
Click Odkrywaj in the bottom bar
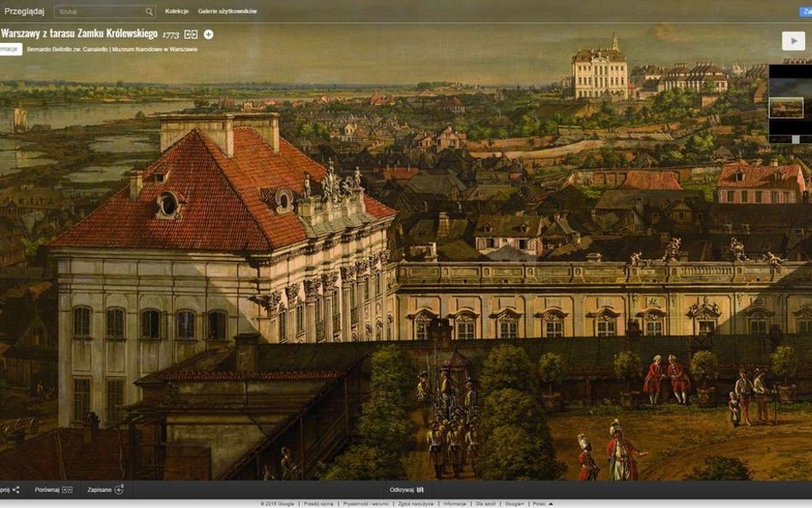tap(402, 489)
